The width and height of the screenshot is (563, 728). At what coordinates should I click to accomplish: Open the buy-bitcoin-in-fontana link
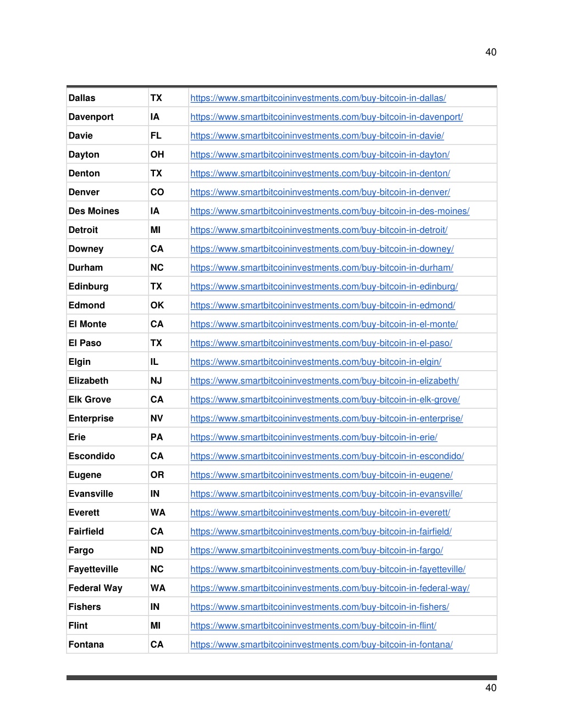pos(322,644)
